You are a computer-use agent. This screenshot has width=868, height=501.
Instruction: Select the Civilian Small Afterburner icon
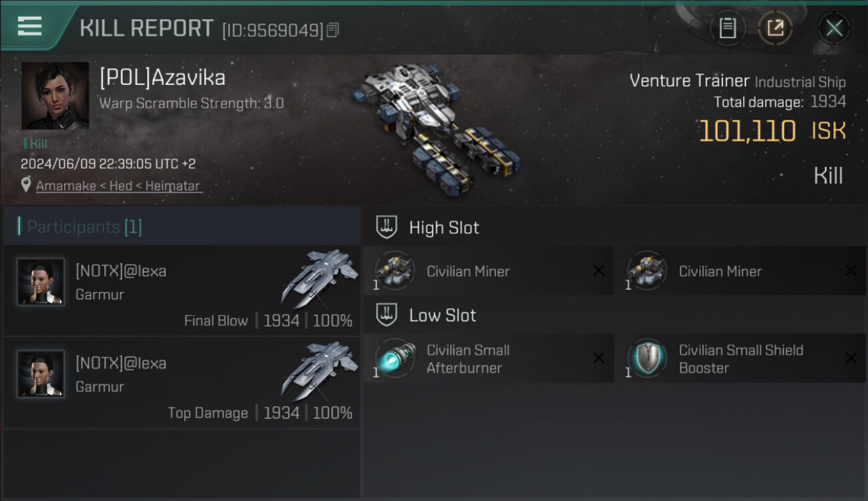(395, 358)
